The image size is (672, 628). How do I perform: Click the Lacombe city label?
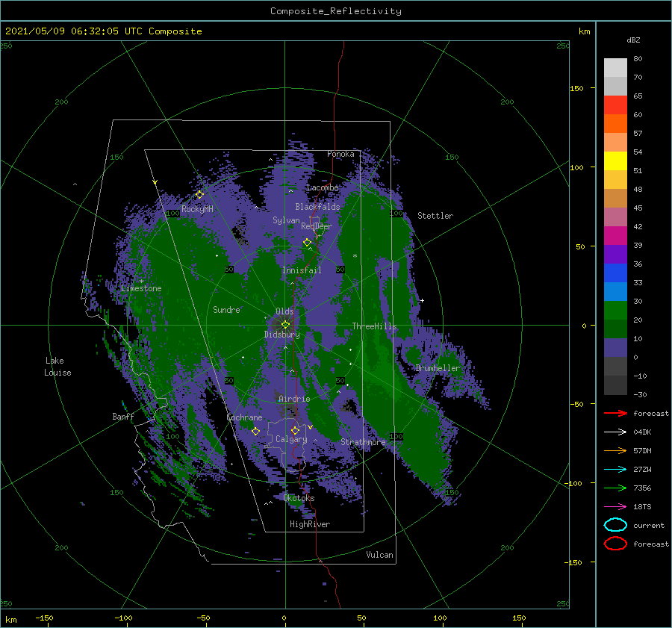pos(323,187)
